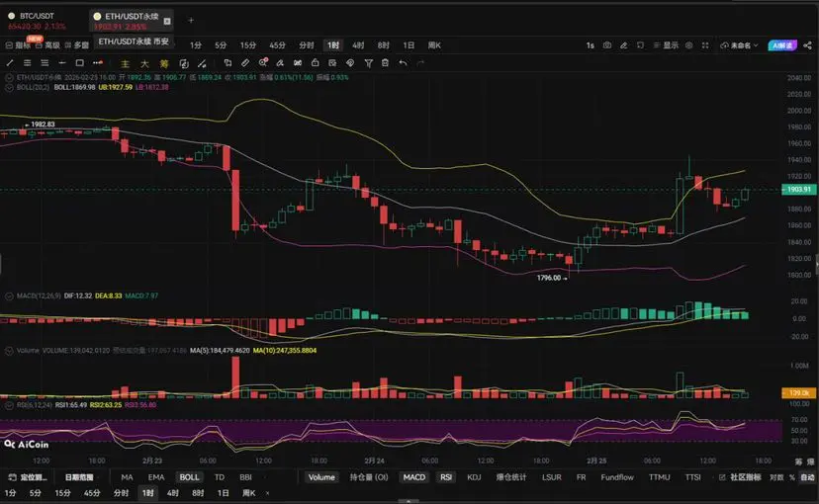
Task: Open chart settings gear icon
Action: pyautogui.click(x=689, y=45)
